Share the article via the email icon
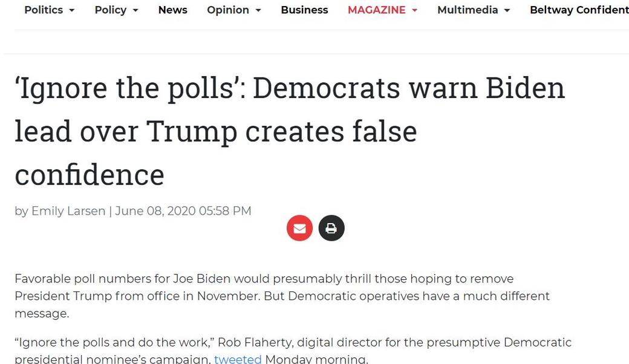The height and width of the screenshot is (364, 629). (x=299, y=228)
